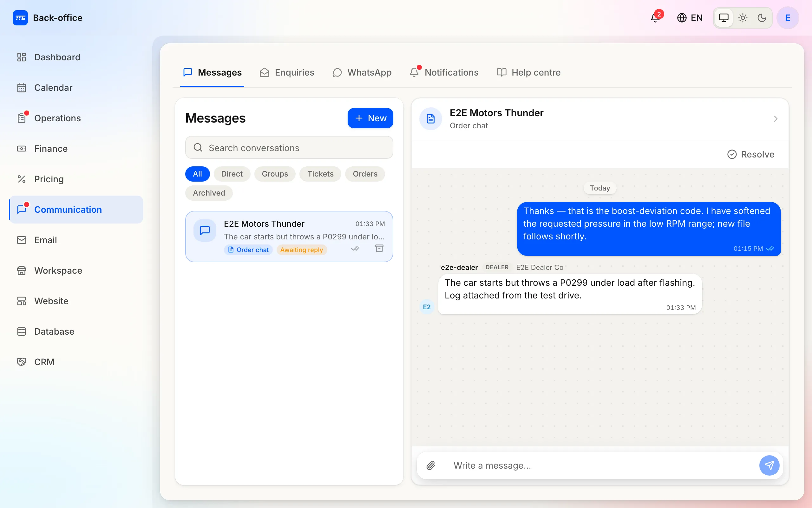Send the message with paper plane

[769, 466]
